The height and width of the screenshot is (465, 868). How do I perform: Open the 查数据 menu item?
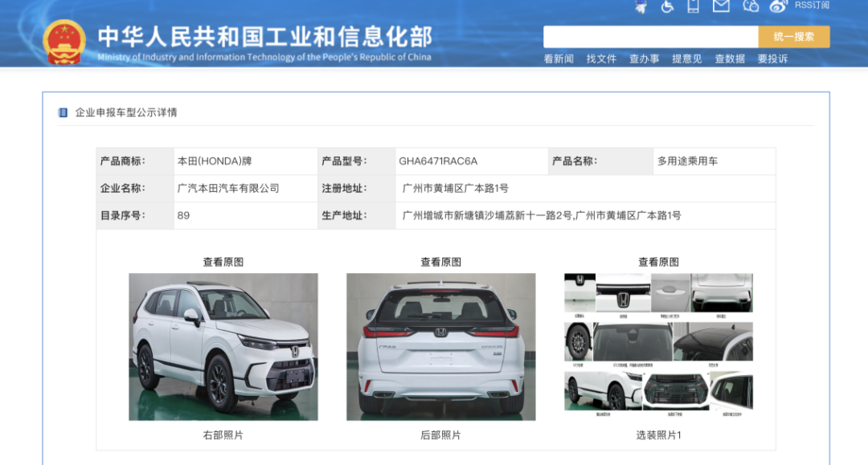(730, 59)
